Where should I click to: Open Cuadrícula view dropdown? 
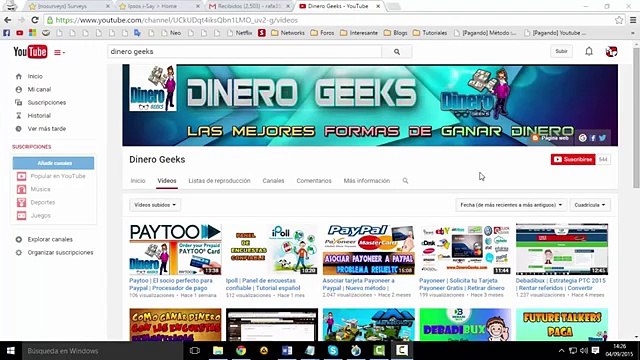590,205
